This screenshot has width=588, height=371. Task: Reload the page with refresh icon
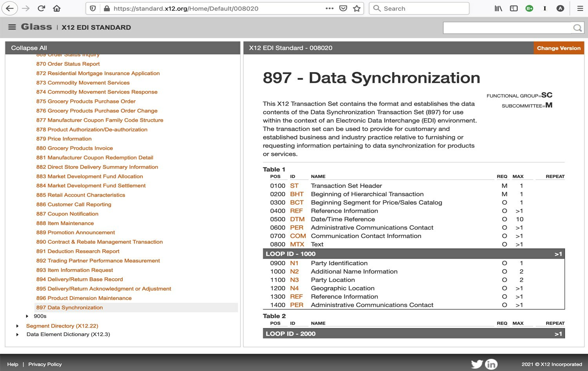click(41, 8)
